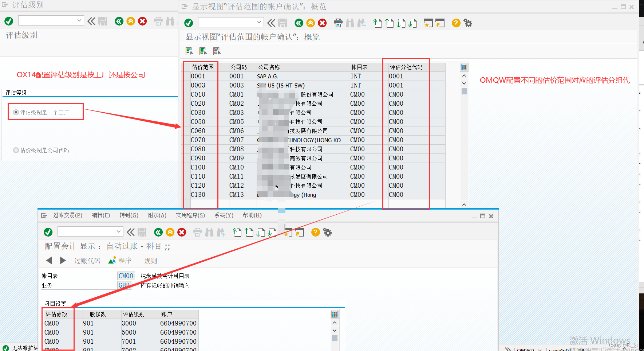Viewport: 644px width, 351px height.
Task: Click the help question mark icon in overview toolbar
Action: pyautogui.click(x=456, y=23)
